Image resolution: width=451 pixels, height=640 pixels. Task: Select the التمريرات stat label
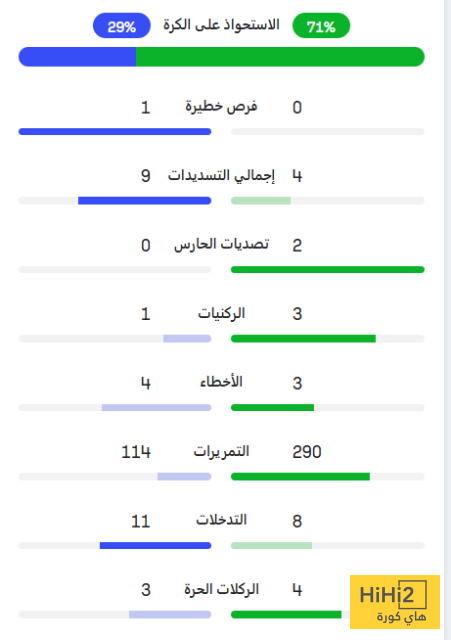221,451
